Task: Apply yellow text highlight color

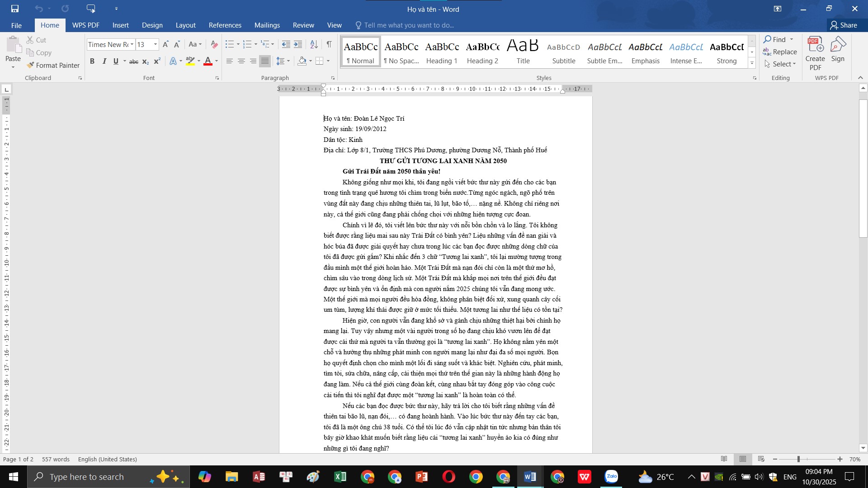Action: pyautogui.click(x=190, y=61)
